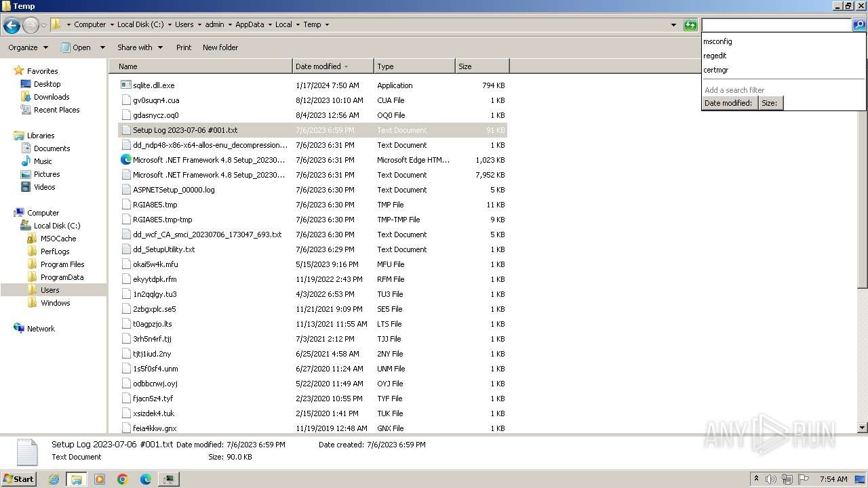Image resolution: width=868 pixels, height=488 pixels.
Task: Click the search magnifier icon
Action: click(859, 25)
